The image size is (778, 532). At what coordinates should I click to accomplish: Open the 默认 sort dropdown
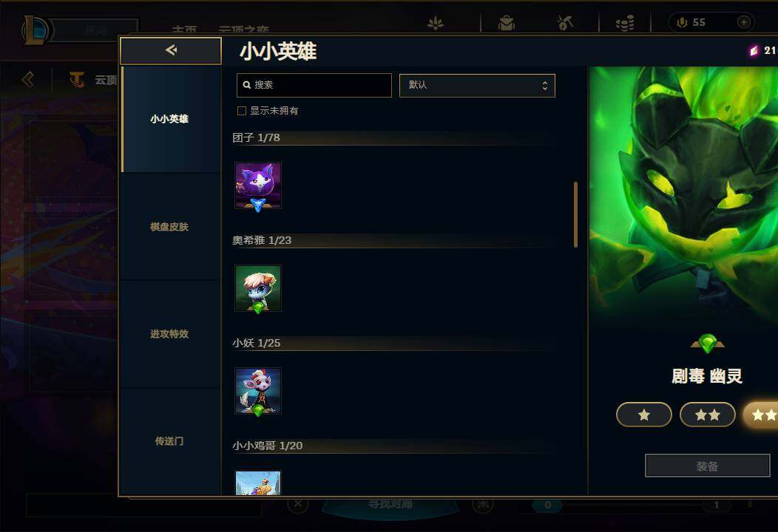477,85
